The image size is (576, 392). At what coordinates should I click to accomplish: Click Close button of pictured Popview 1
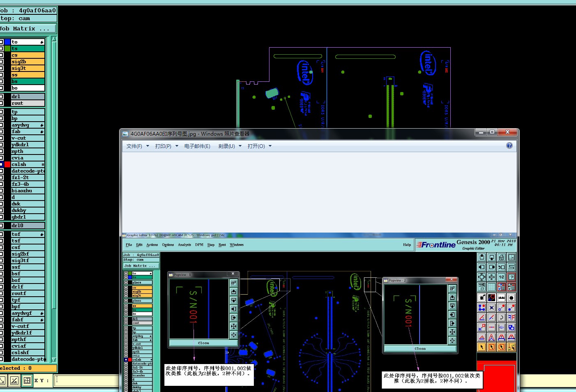click(x=203, y=343)
